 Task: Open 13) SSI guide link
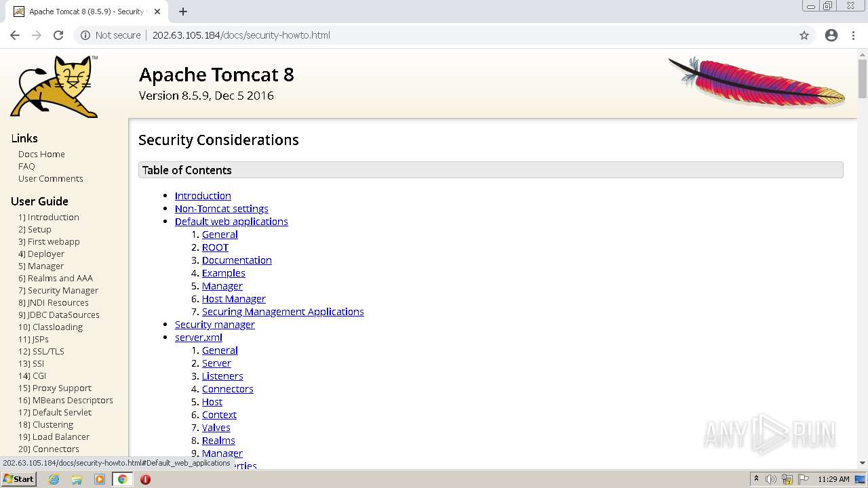31,363
